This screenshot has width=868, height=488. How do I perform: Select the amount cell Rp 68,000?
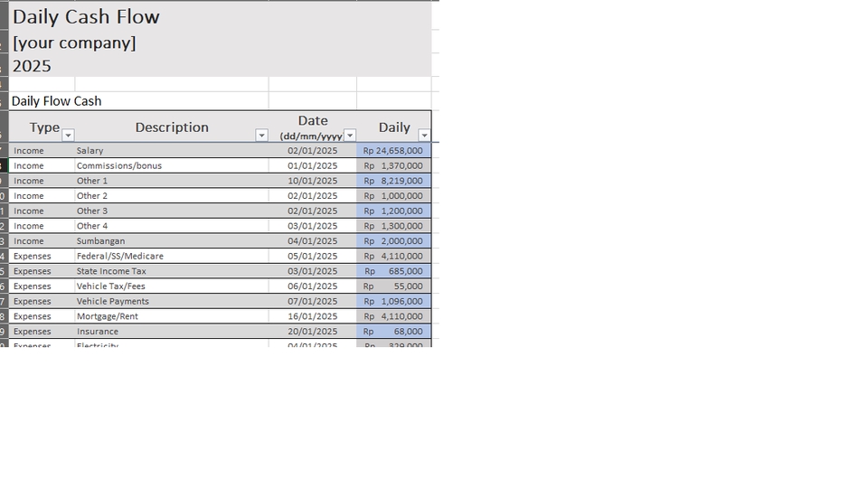pos(393,332)
